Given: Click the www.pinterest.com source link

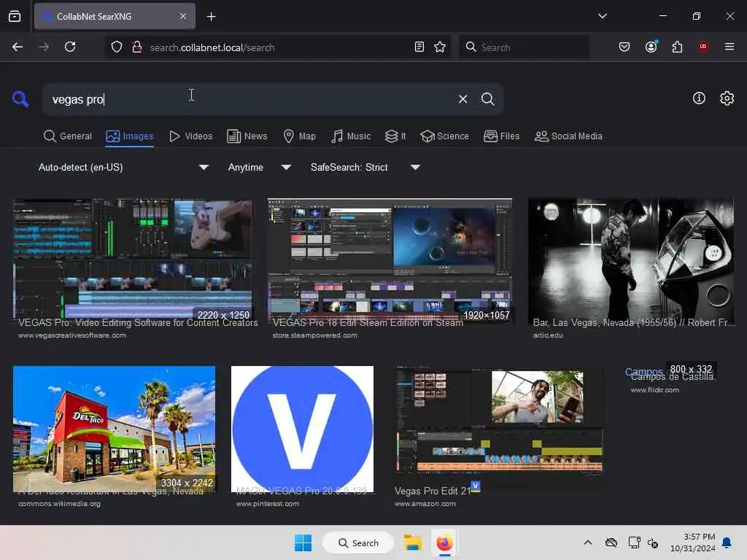Looking at the screenshot, I should (267, 504).
